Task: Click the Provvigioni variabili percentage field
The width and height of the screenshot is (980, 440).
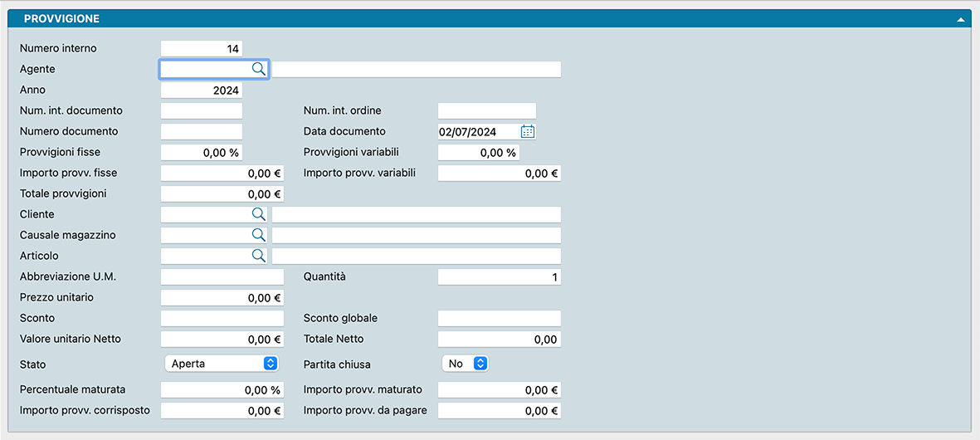Action: click(478, 153)
